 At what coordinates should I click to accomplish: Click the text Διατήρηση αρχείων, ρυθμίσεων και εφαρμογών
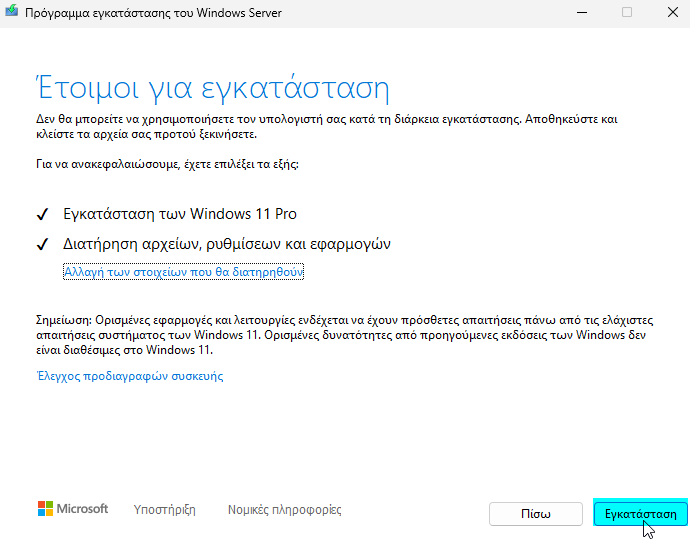(227, 244)
